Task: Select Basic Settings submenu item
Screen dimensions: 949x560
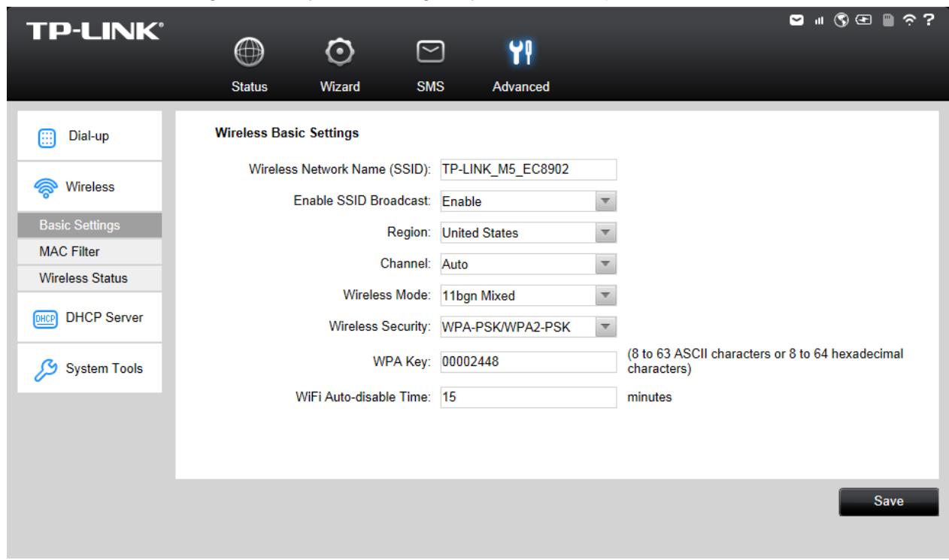Action: point(89,225)
